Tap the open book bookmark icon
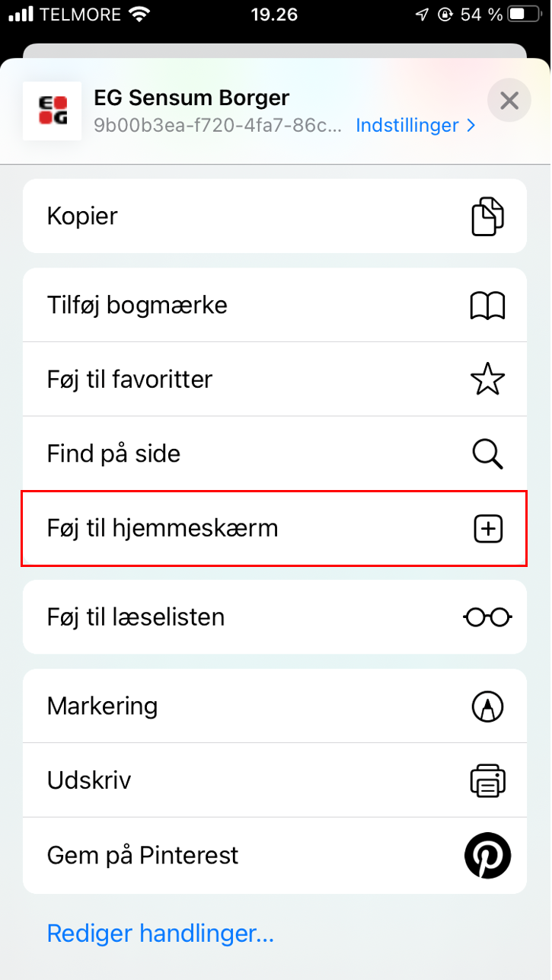The width and height of the screenshot is (552, 980). (487, 306)
